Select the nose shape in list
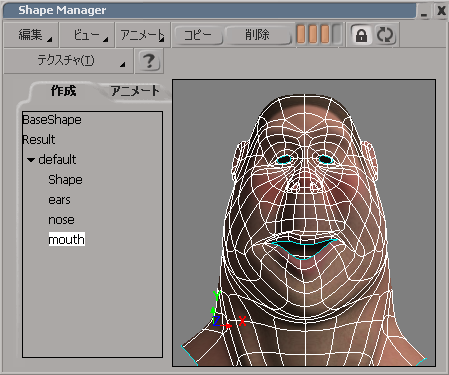 click(x=61, y=220)
